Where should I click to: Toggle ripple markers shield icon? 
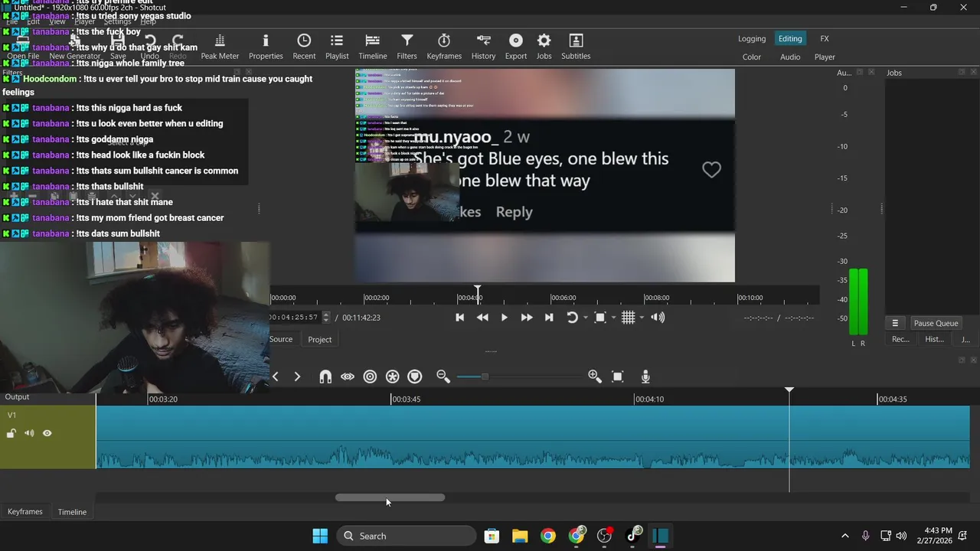click(x=414, y=377)
